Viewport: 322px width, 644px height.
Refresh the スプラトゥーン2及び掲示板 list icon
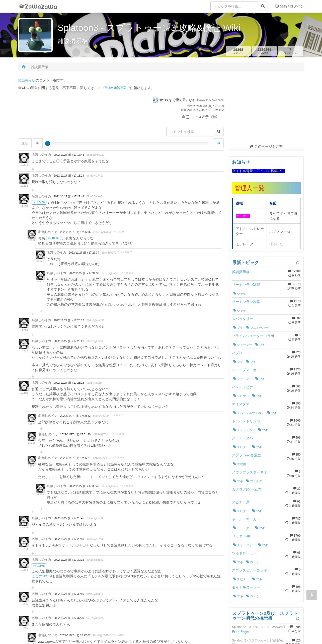[x=298, y=618]
